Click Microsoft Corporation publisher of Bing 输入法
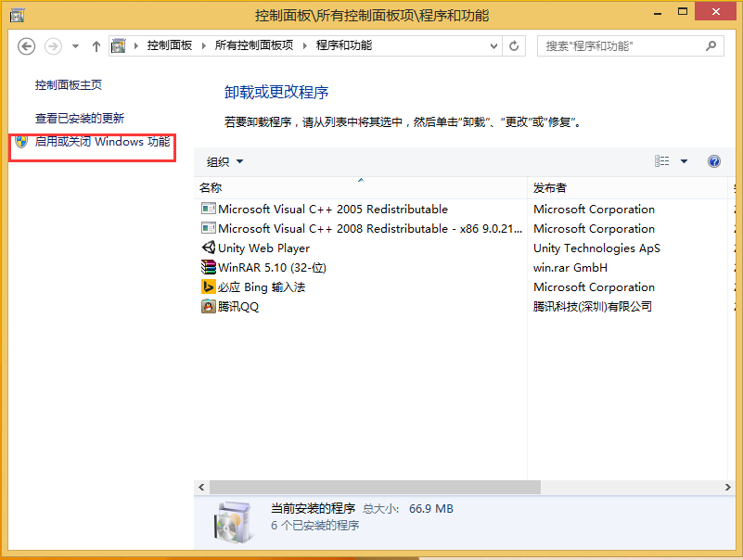This screenshot has width=743, height=560. [594, 287]
